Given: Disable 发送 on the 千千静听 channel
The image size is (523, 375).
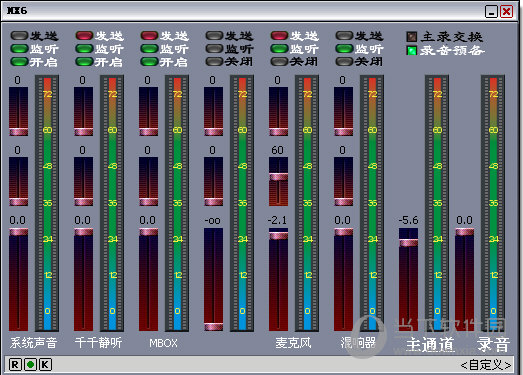Looking at the screenshot, I should point(84,35).
